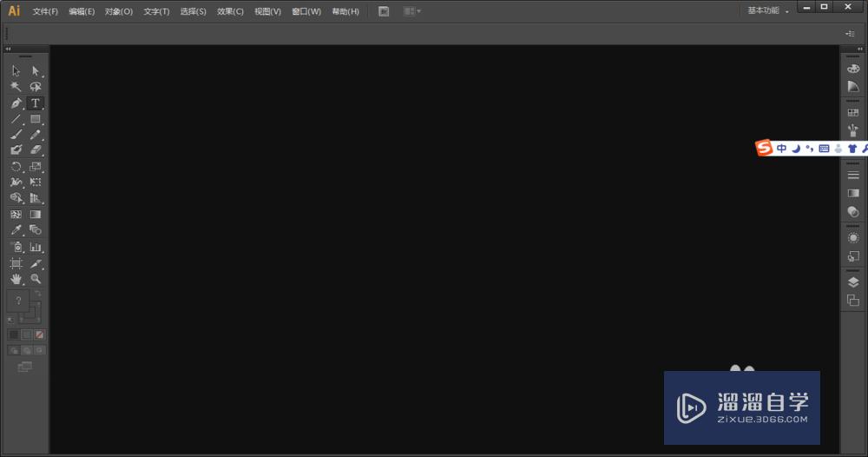This screenshot has width=868, height=457.
Task: Open the Graphic Styles panel
Action: tap(853, 256)
